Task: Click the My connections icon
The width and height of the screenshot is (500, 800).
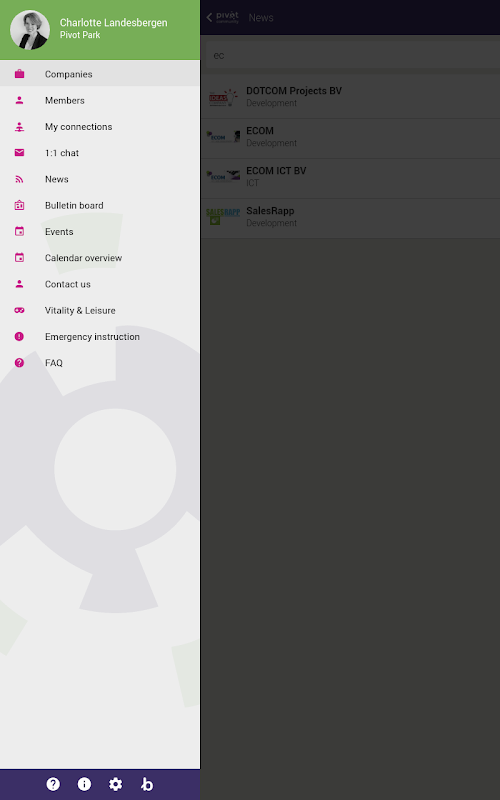Action: pyautogui.click(x=19, y=127)
